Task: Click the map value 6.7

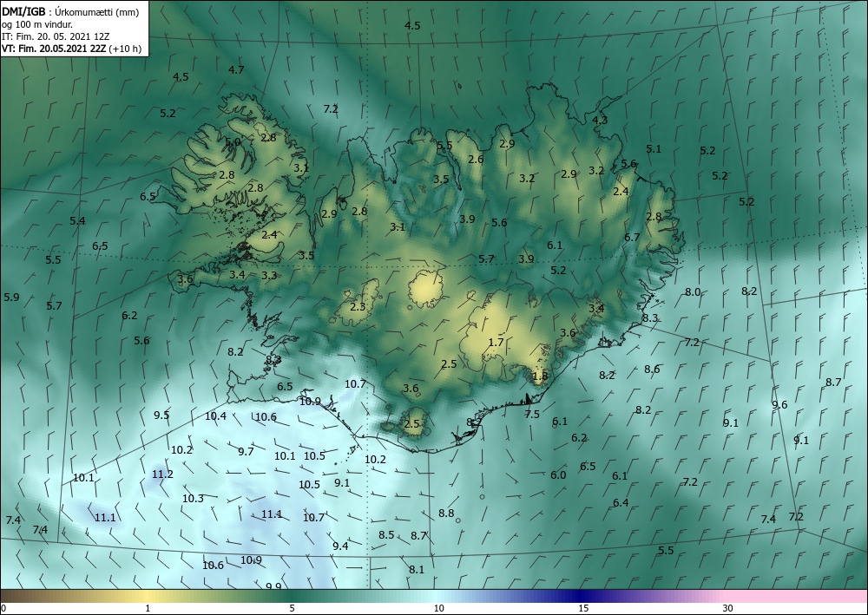Action: click(x=632, y=238)
